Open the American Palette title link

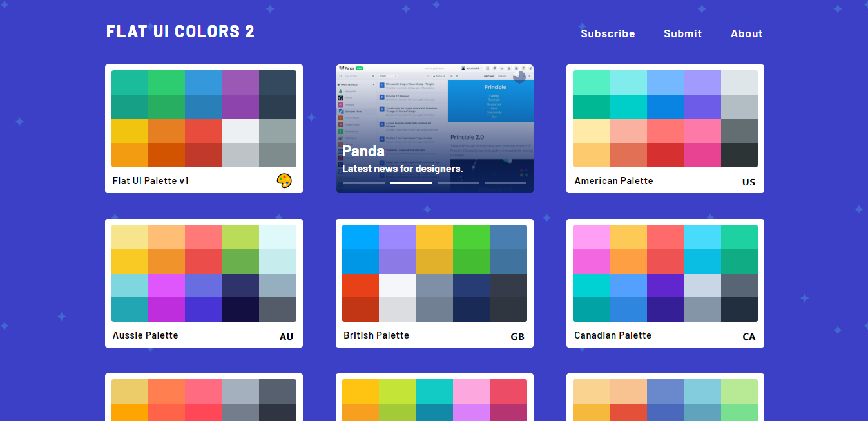[613, 181]
